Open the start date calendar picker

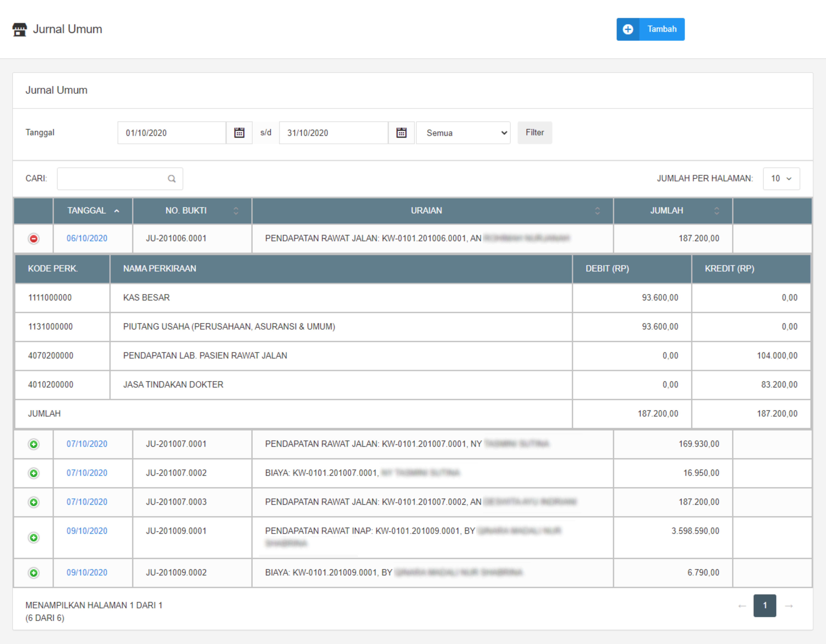click(x=239, y=133)
